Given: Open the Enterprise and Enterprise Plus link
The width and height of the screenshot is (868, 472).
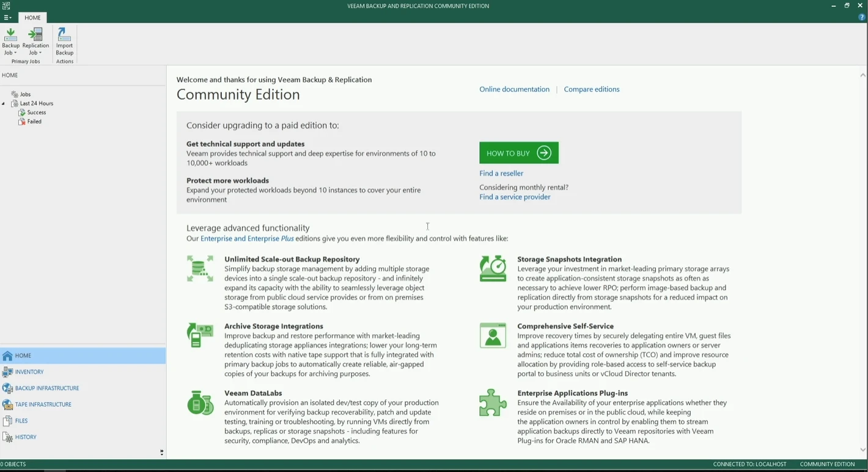Looking at the screenshot, I should point(247,238).
